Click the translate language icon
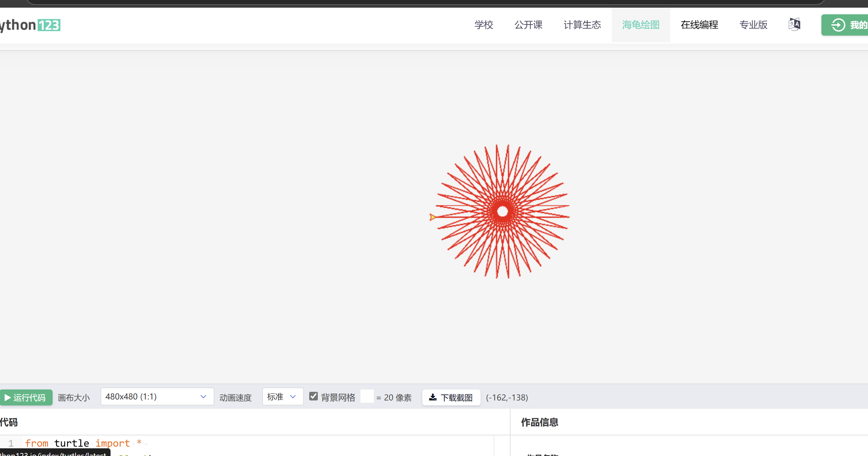Image resolution: width=868 pixels, height=456 pixels. pyautogui.click(x=794, y=25)
